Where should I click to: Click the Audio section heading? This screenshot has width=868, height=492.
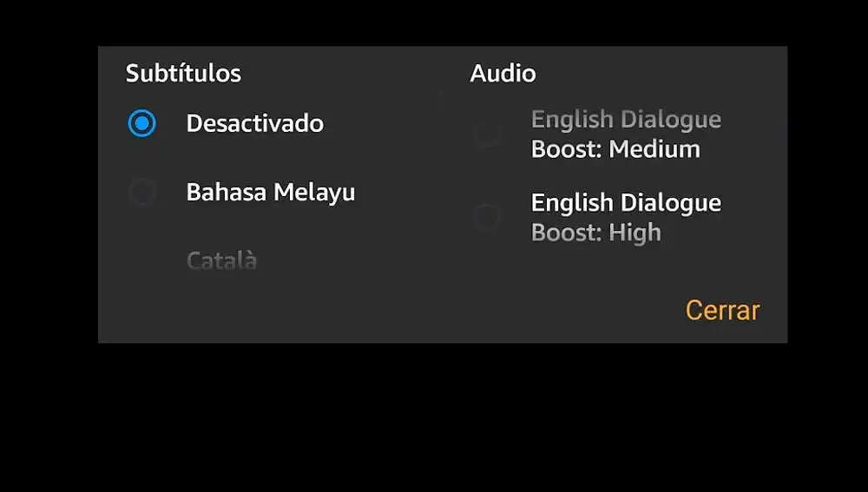pos(503,73)
